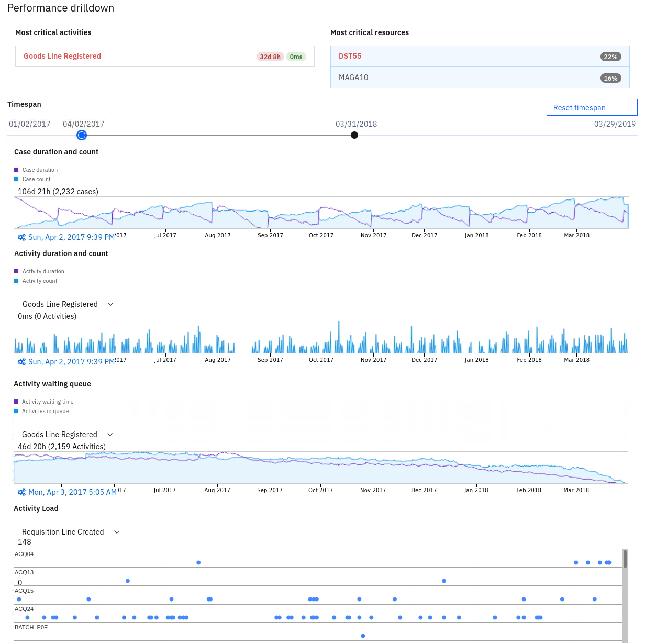
Task: Click the Activity waiting time legend marker
Action: click(16, 401)
